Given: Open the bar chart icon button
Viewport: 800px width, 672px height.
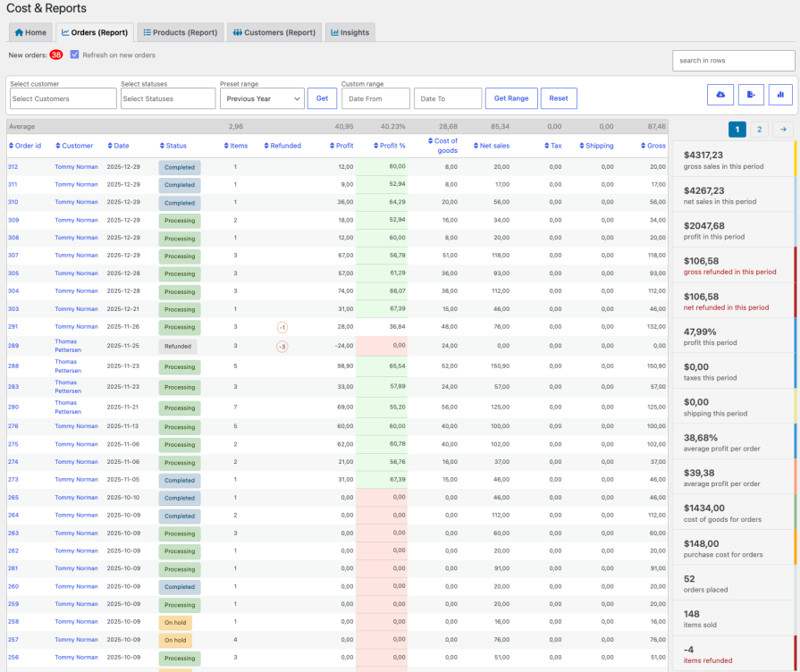Looking at the screenshot, I should pos(780,95).
